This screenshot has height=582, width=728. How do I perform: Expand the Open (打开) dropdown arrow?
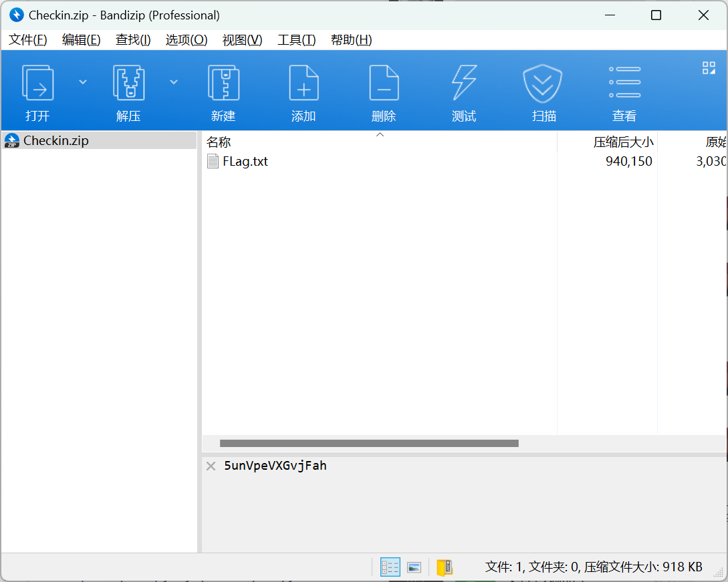click(x=83, y=82)
